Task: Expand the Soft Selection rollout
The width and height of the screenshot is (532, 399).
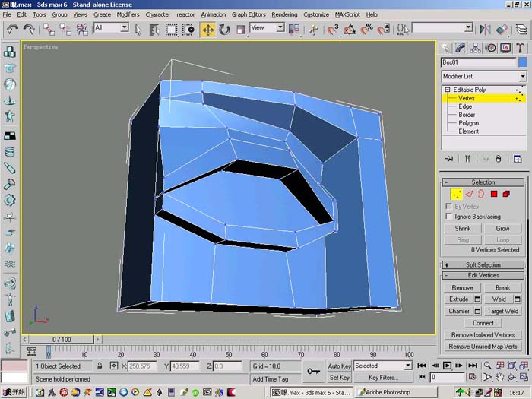Action: [483, 264]
